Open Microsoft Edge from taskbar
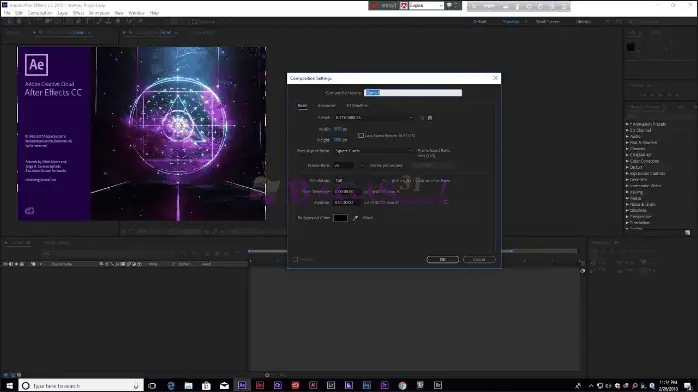Viewport: 698px width, 392px height. pos(171,385)
